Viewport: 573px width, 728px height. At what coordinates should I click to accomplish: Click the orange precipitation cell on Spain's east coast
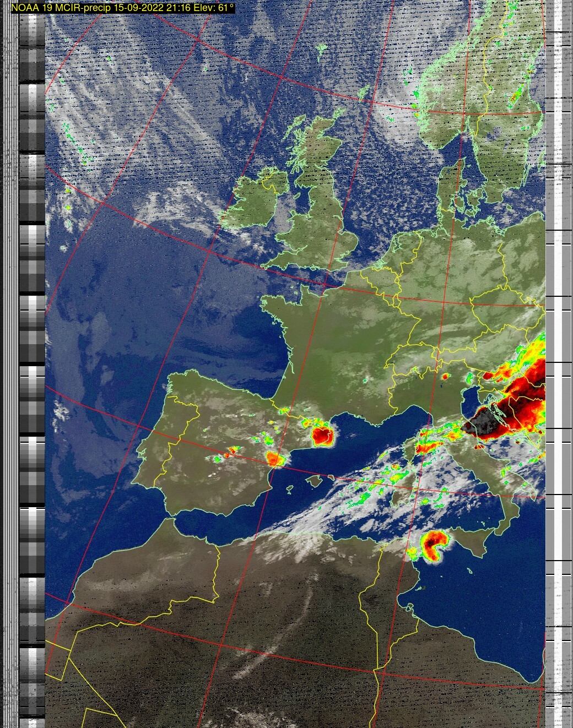(x=274, y=458)
